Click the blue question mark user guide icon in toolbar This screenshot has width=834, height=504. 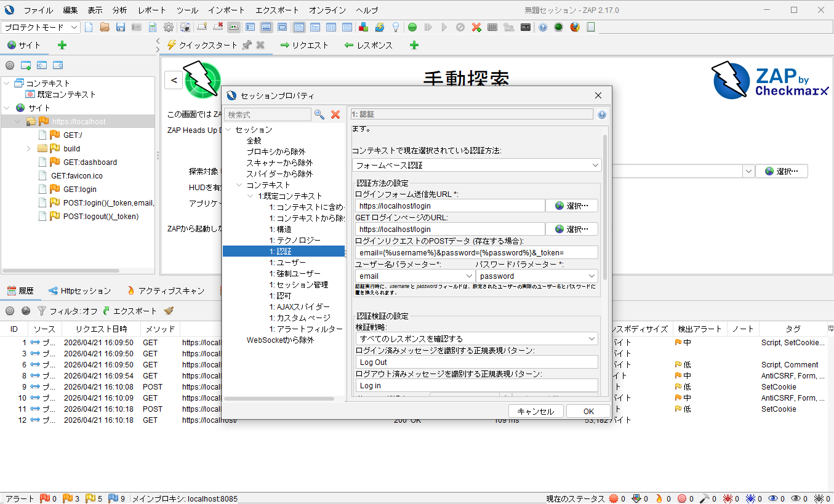[542, 27]
